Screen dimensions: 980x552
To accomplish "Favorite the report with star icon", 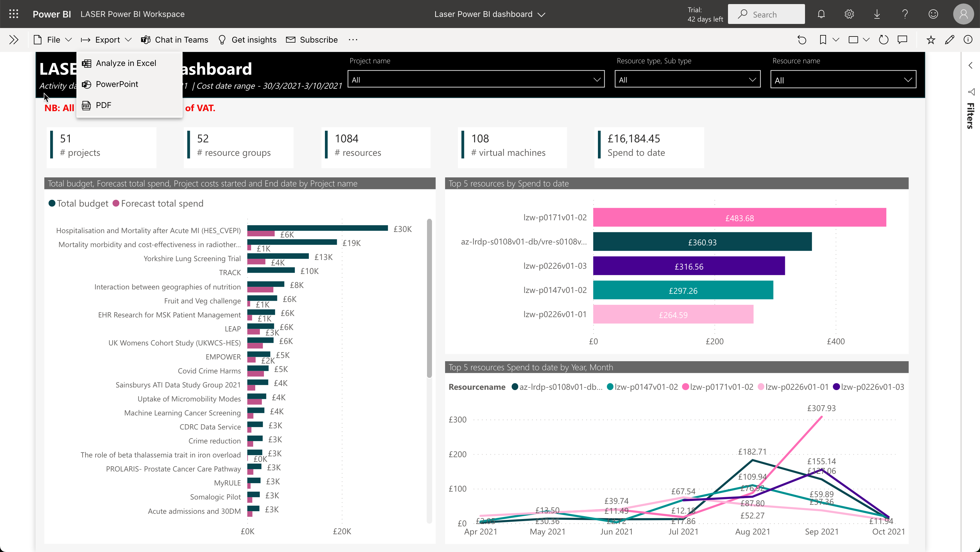I will (930, 40).
